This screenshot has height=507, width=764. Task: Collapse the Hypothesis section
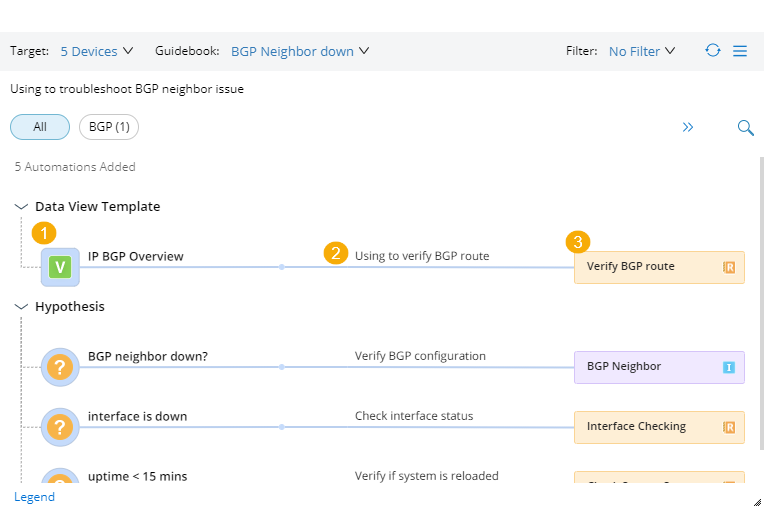pos(21,307)
